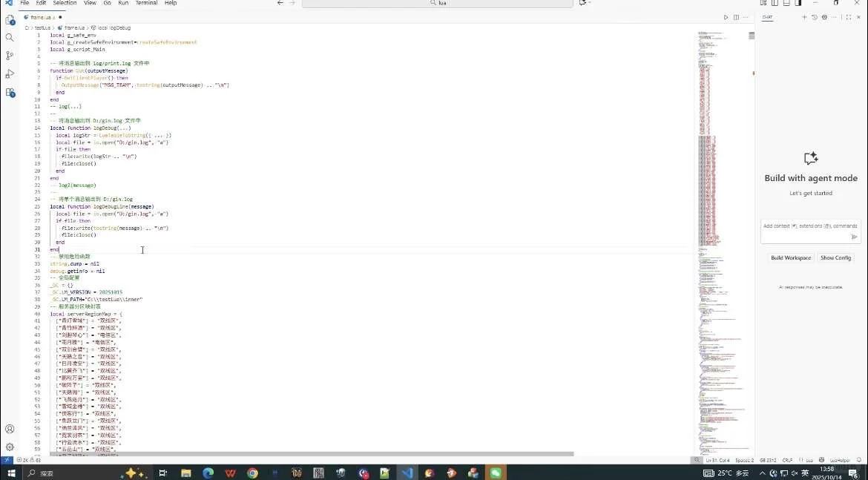Viewport: 868px width, 480px height.
Task: Click CRLF line ending indicator
Action: 787,460
